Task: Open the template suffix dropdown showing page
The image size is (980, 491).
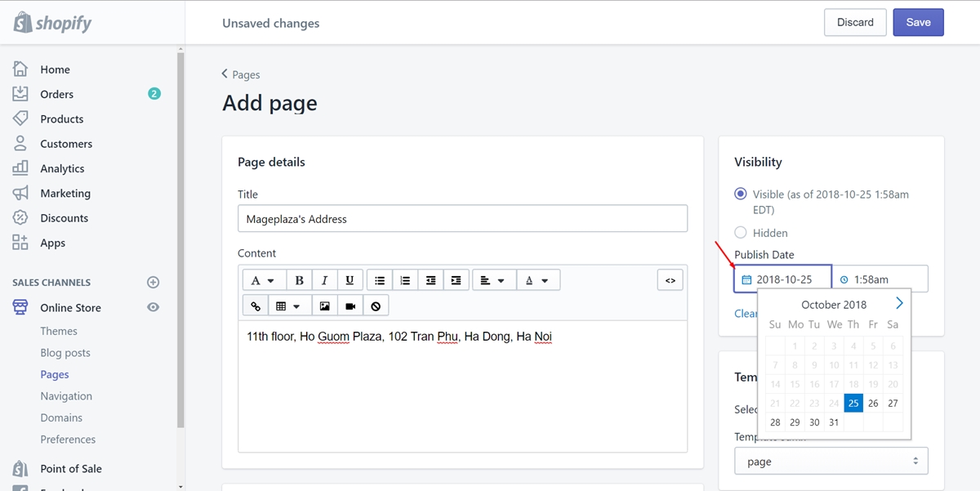Action: [x=831, y=462]
